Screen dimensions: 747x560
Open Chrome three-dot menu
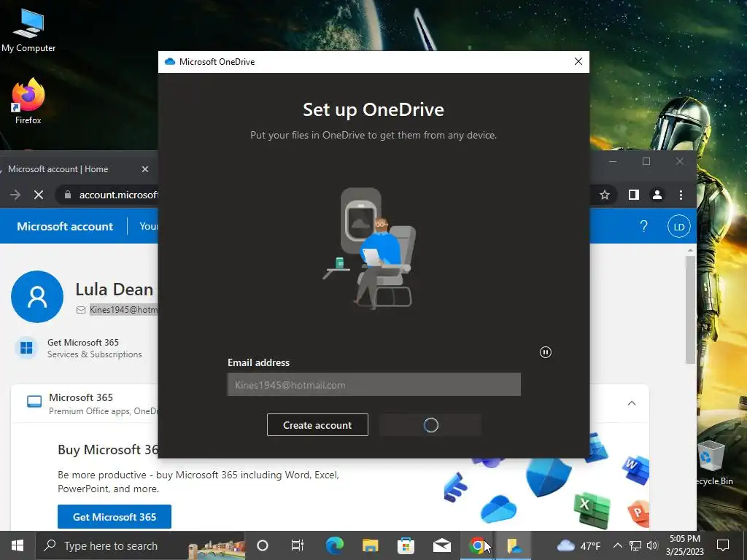(681, 195)
